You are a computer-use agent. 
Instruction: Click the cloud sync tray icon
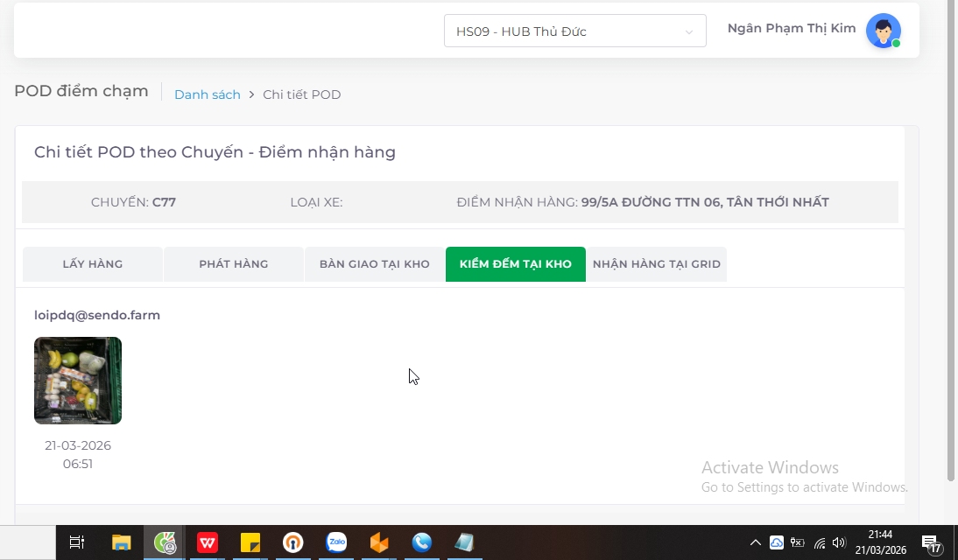(x=777, y=542)
